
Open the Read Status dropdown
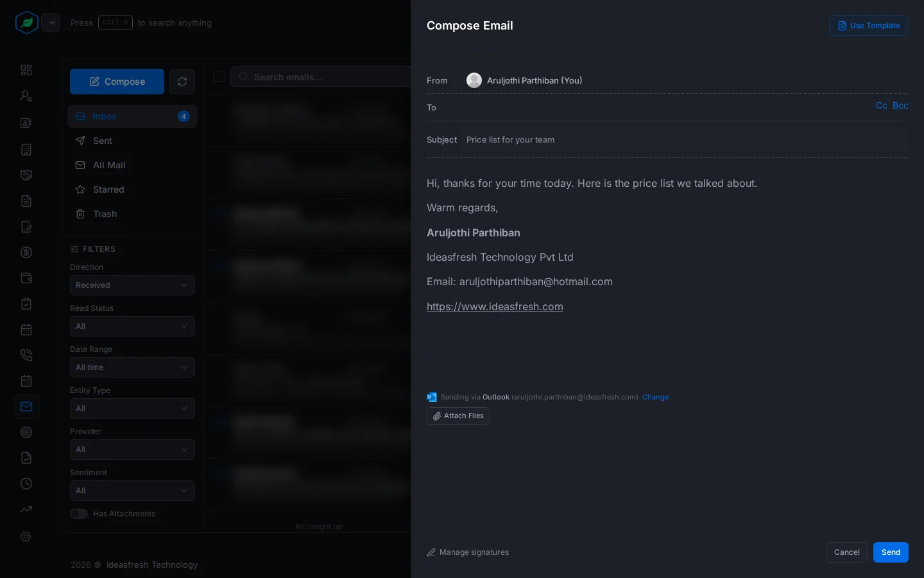[132, 326]
